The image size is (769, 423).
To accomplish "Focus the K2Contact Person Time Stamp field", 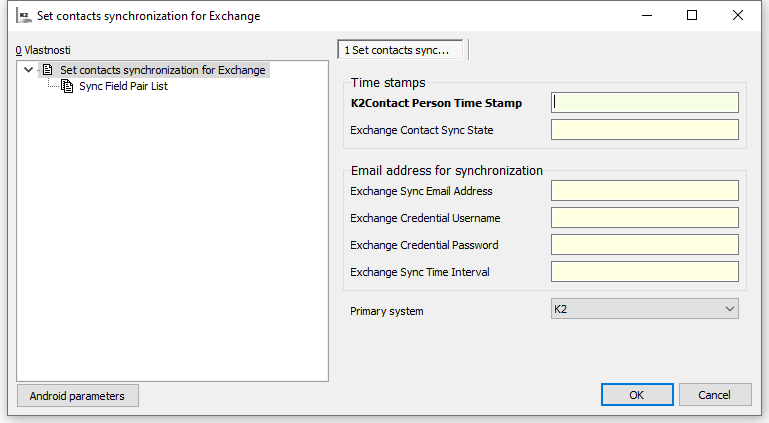I will click(x=644, y=102).
